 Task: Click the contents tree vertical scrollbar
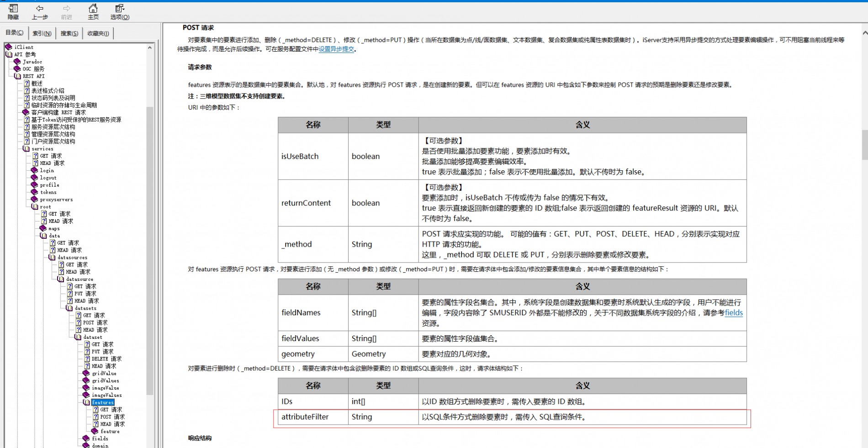coord(150,250)
